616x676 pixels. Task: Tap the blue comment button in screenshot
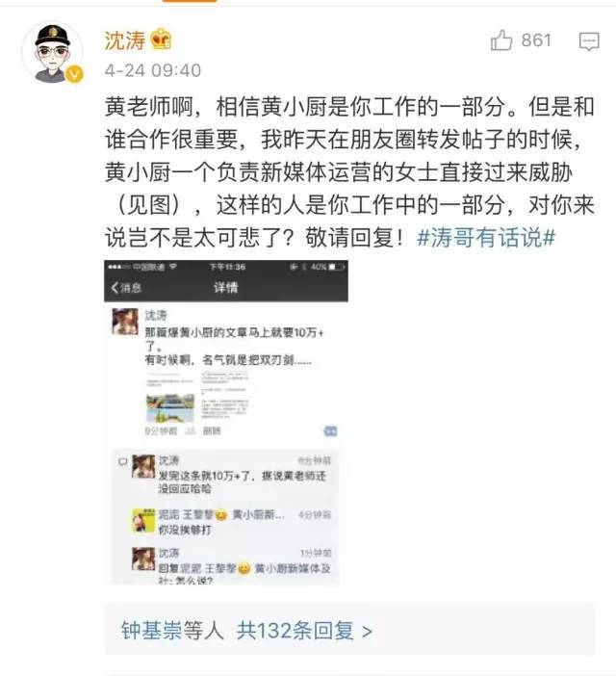click(x=330, y=430)
